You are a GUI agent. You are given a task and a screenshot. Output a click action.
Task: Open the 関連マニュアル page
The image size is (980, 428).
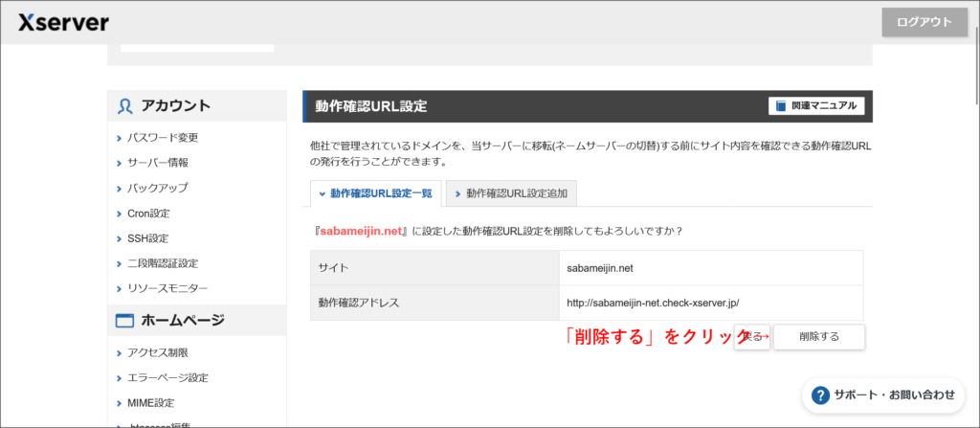click(x=816, y=106)
